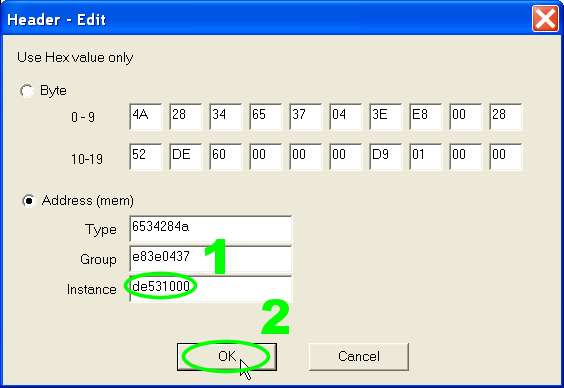Image resolution: width=564 pixels, height=388 pixels.
Task: Click the '10-19' row label
Action: (x=87, y=159)
